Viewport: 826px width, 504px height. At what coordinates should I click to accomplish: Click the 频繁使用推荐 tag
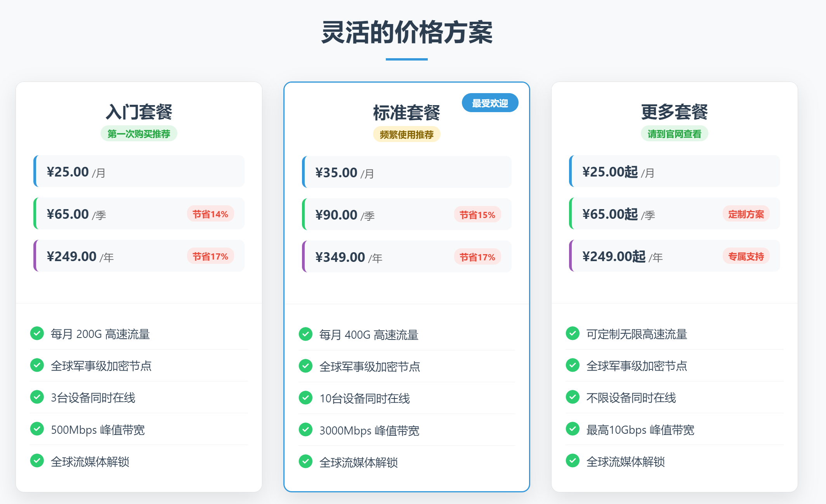[406, 134]
